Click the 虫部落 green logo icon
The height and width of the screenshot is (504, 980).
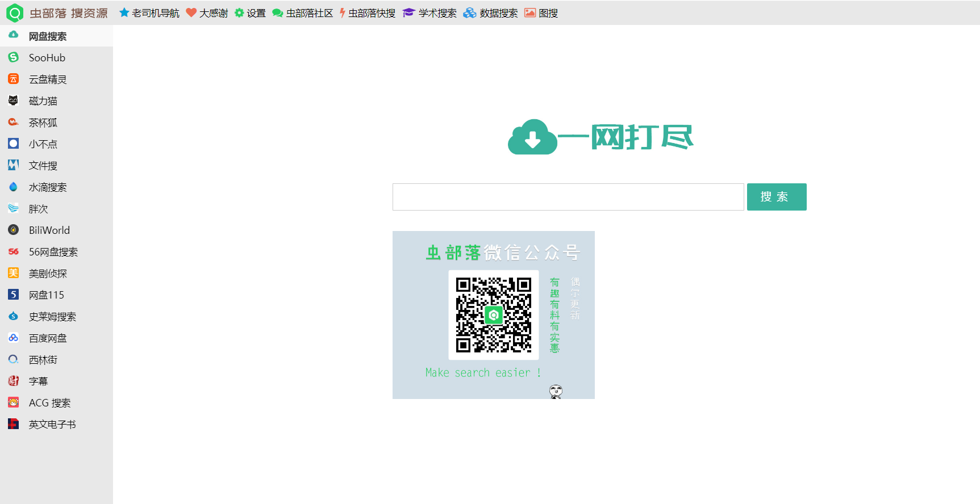(14, 12)
